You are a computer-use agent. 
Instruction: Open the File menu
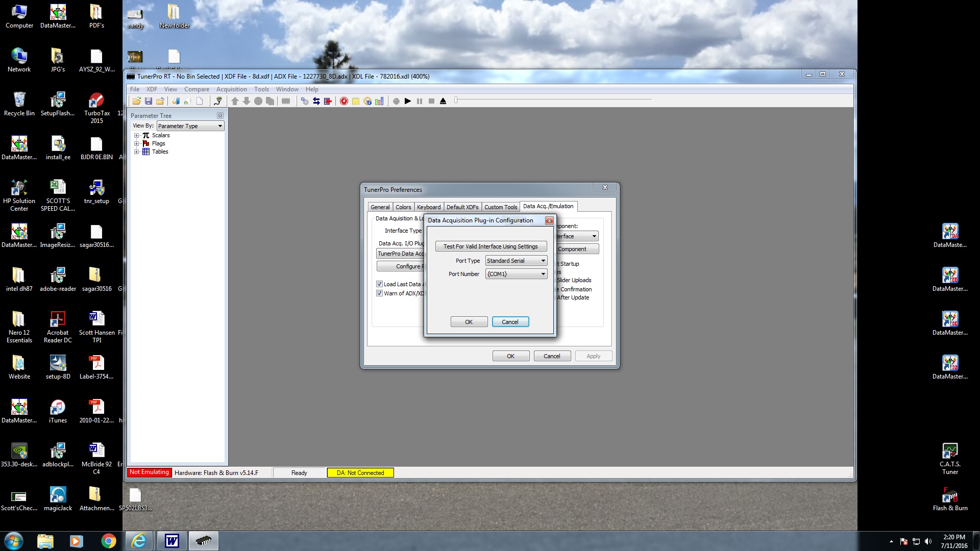[135, 89]
